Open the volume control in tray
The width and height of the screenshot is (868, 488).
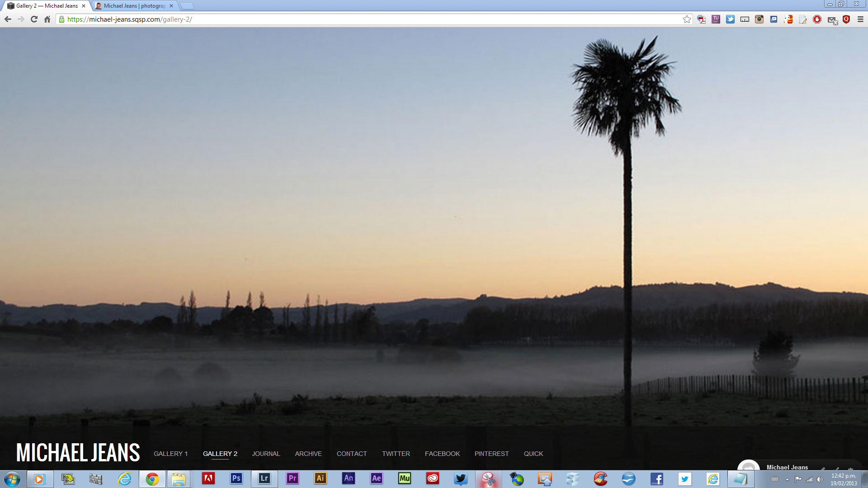820,479
